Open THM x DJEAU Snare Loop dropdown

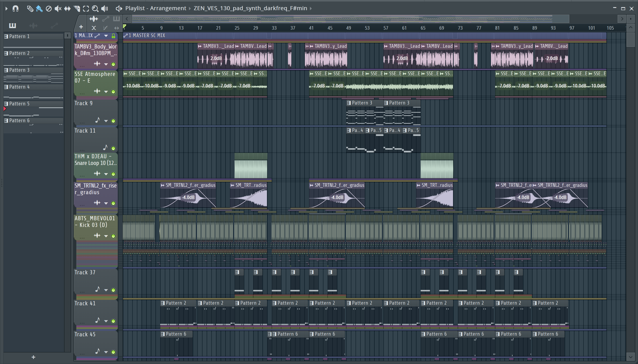tap(106, 174)
